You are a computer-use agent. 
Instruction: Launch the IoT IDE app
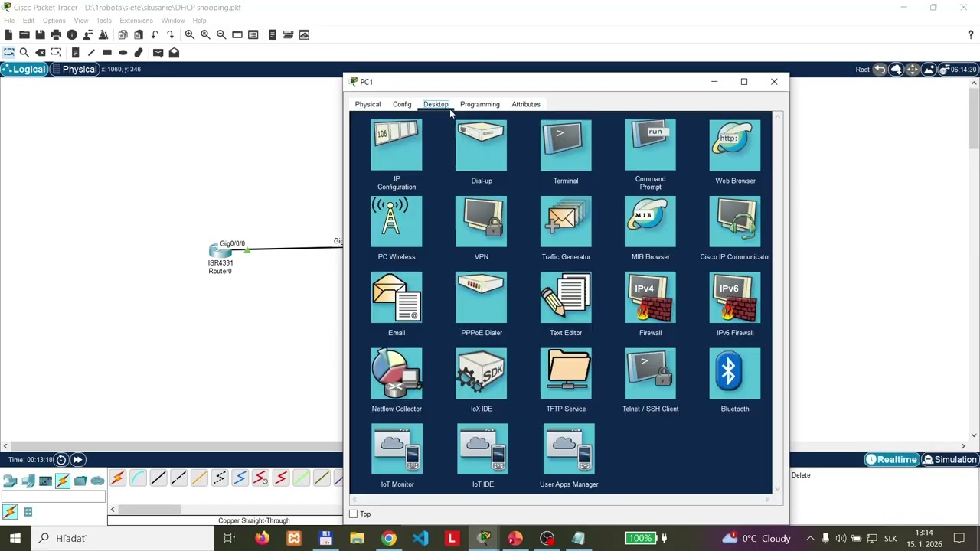[482, 455]
